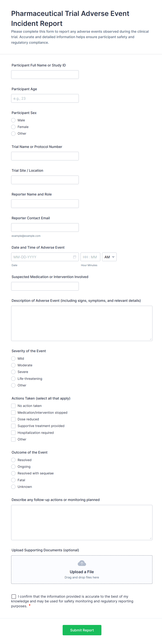This screenshot has height=644, width=162.
Task: Open the AM/PM dropdown
Action: point(109,257)
